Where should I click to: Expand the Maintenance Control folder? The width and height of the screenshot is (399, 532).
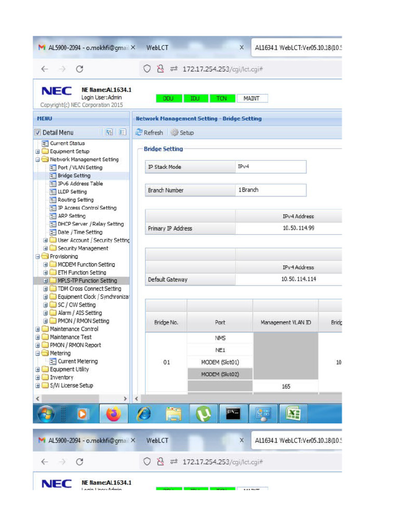pos(38,329)
